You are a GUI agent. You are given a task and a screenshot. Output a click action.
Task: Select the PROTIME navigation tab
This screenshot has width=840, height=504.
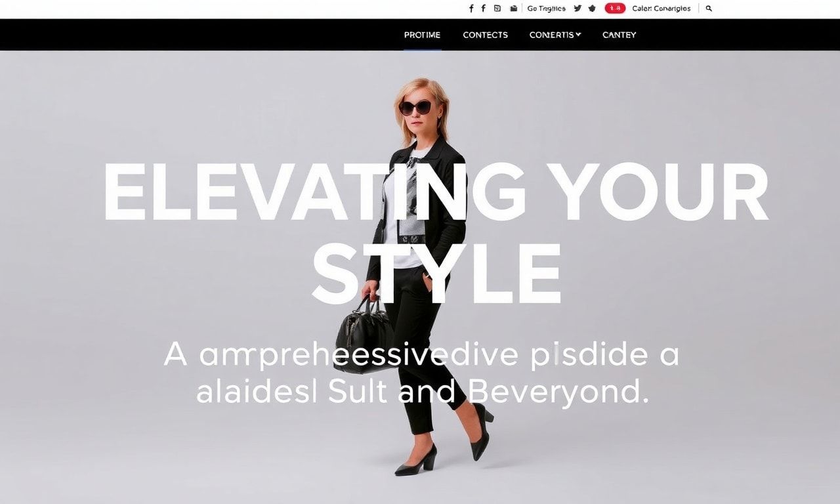click(422, 35)
